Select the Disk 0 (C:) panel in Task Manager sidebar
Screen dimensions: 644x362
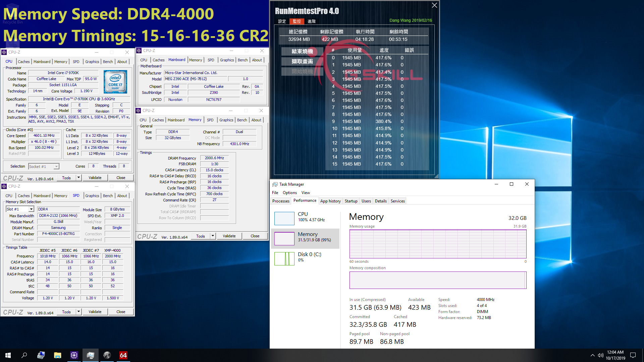click(x=305, y=258)
